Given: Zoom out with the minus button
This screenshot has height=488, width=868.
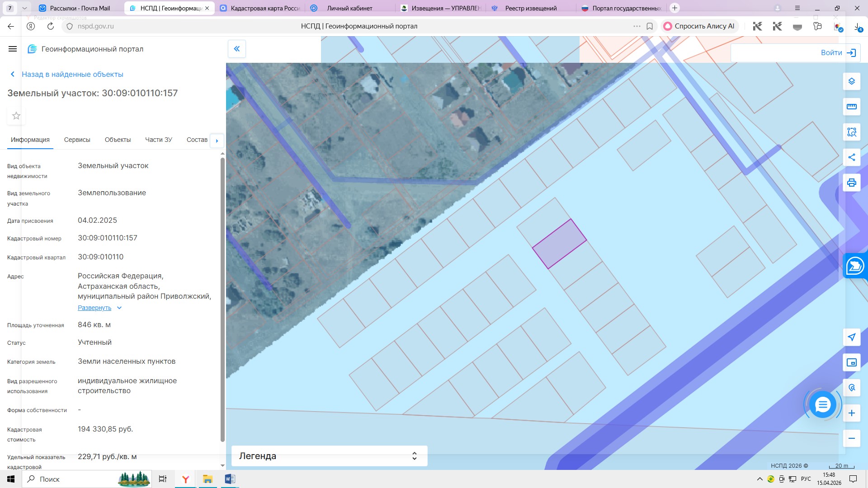Looking at the screenshot, I should point(851,438).
